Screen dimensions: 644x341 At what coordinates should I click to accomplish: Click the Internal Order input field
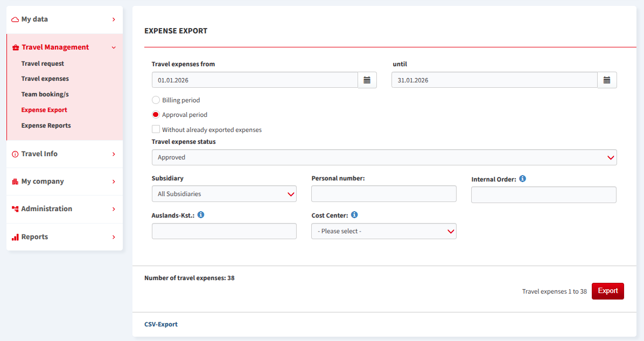pyautogui.click(x=544, y=194)
